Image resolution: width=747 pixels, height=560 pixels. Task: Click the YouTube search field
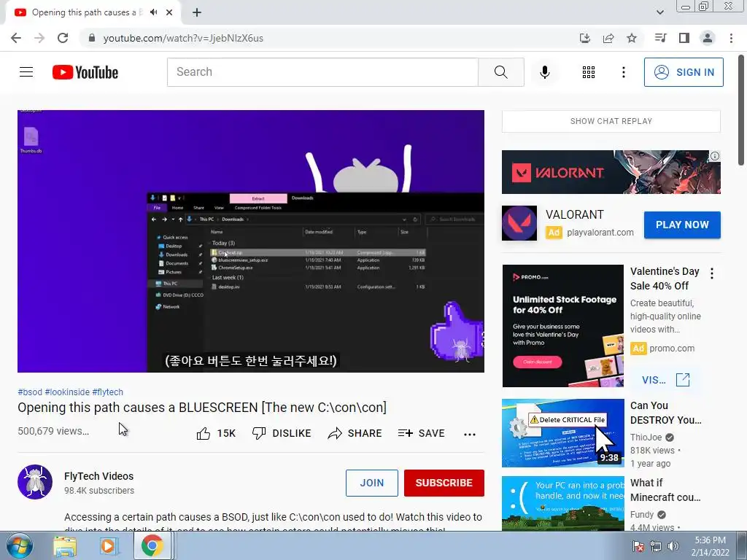click(322, 72)
